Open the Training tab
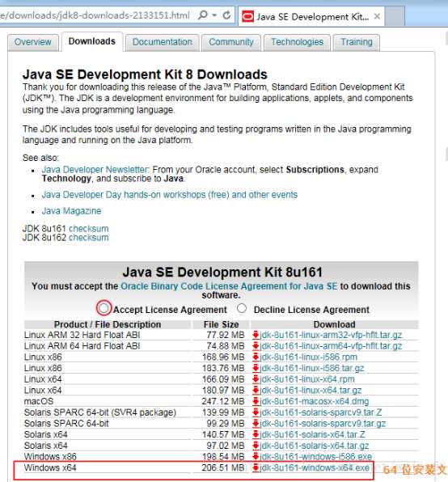 (x=357, y=42)
